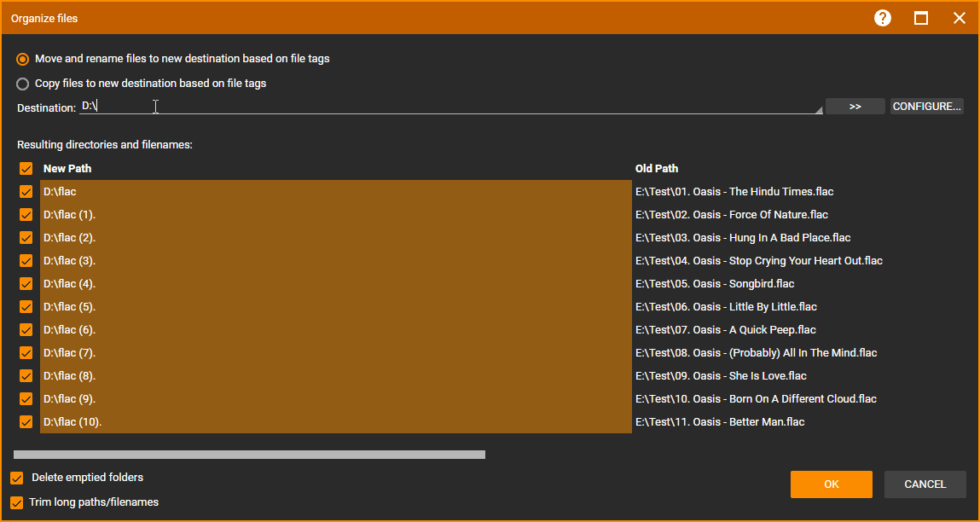Maximize the Organize files dialog
The width and height of the screenshot is (980, 522).
tap(921, 18)
